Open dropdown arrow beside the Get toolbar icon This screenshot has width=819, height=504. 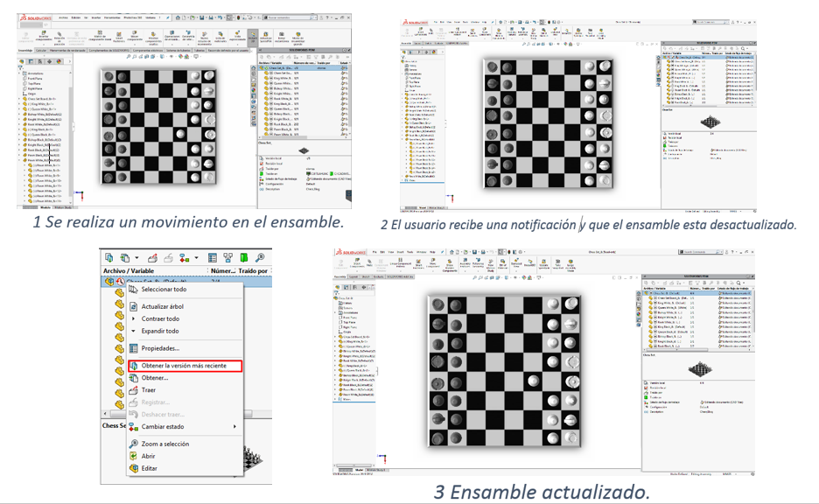coord(136,257)
